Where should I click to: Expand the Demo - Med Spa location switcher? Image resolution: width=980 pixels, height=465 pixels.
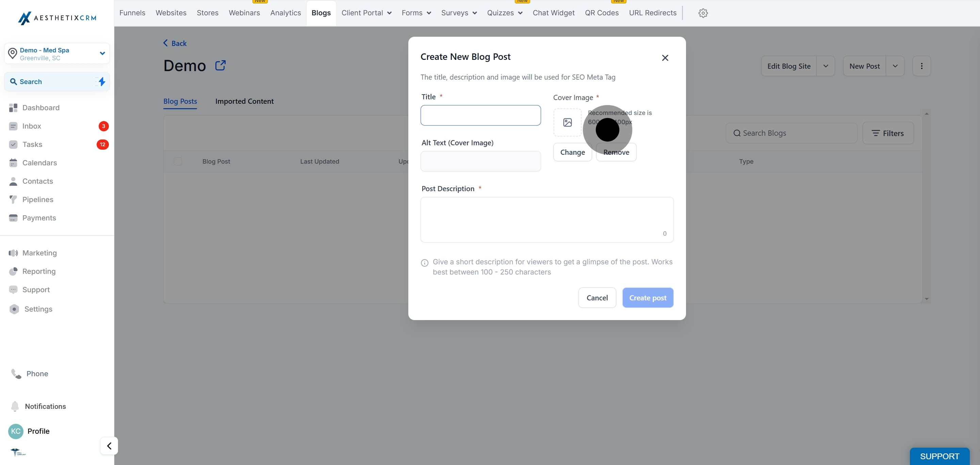tap(102, 53)
